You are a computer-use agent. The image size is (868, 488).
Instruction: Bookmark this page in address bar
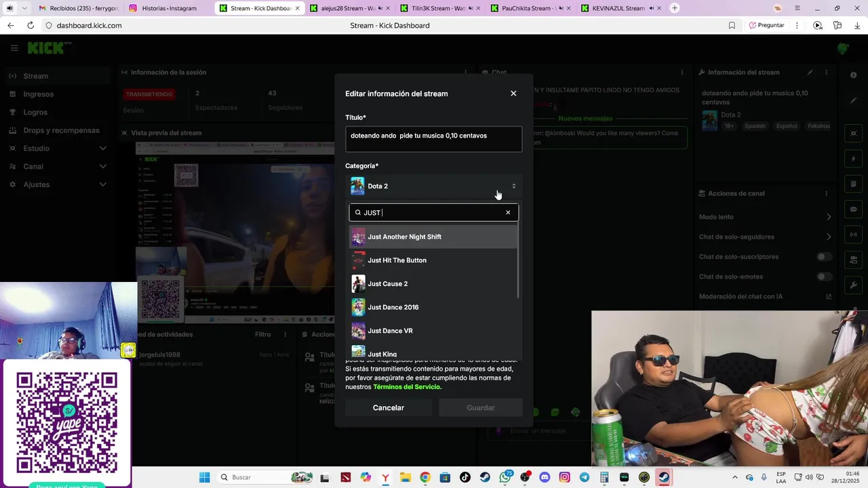click(x=732, y=26)
